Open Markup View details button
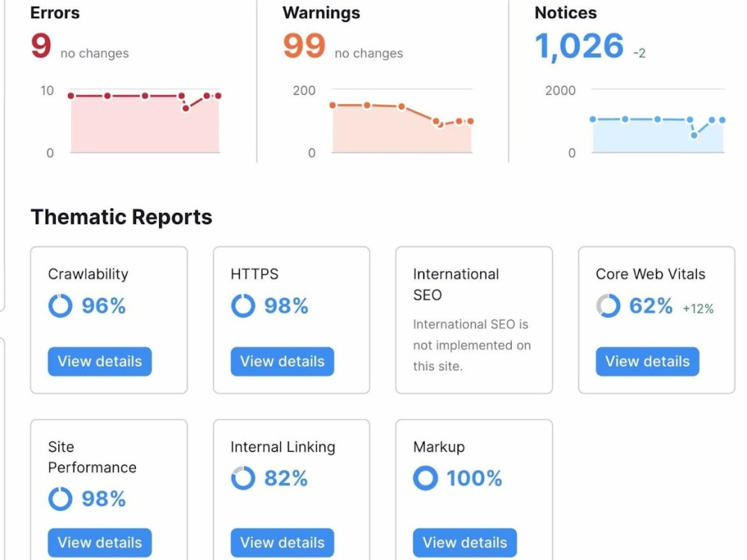Image resolution: width=747 pixels, height=560 pixels. click(x=465, y=542)
